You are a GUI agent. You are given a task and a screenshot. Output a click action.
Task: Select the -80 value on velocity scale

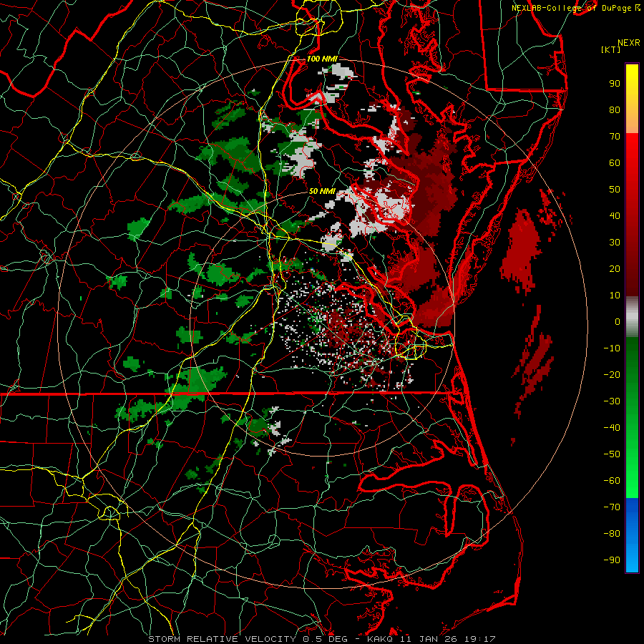pos(612,534)
